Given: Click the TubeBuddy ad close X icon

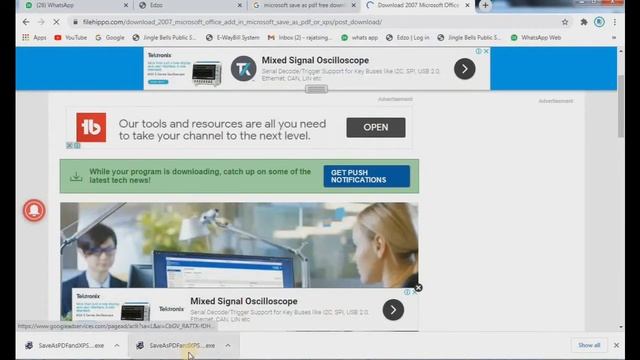Looking at the screenshot, I should pos(69,146).
